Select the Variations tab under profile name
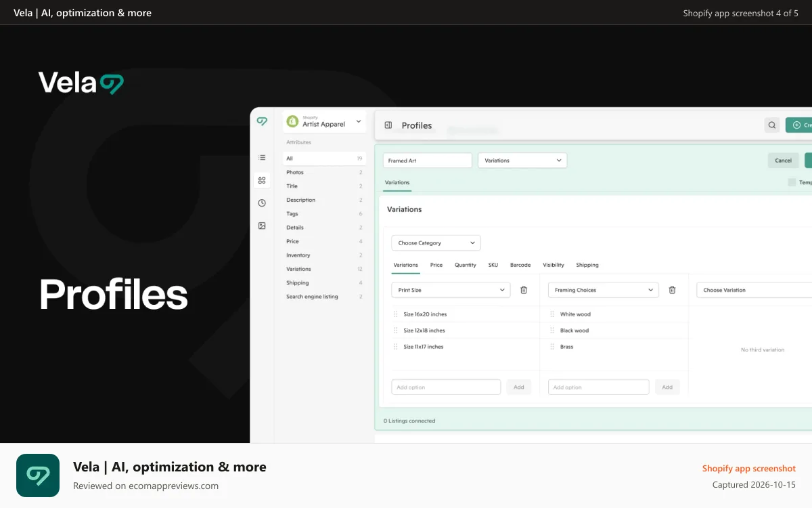This screenshot has width=812, height=508. coord(397,183)
